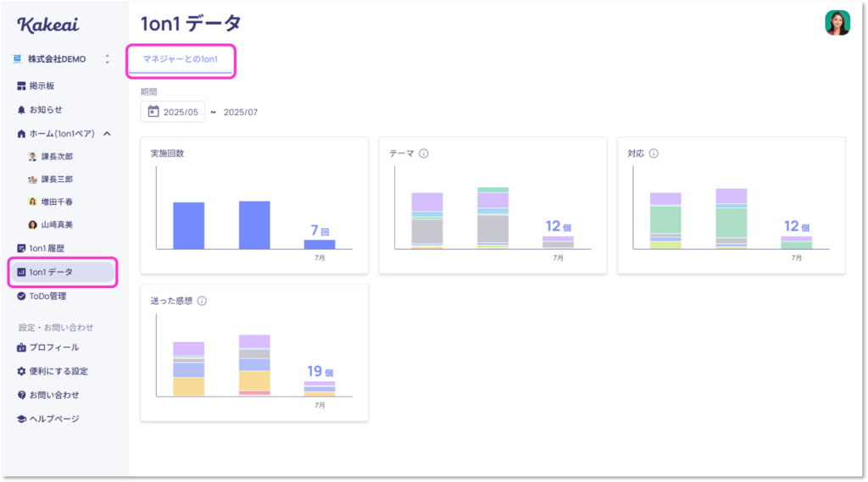Image resolution: width=868 pixels, height=482 pixels.
Task: Click the info icon next to テーマ
Action: 424,153
